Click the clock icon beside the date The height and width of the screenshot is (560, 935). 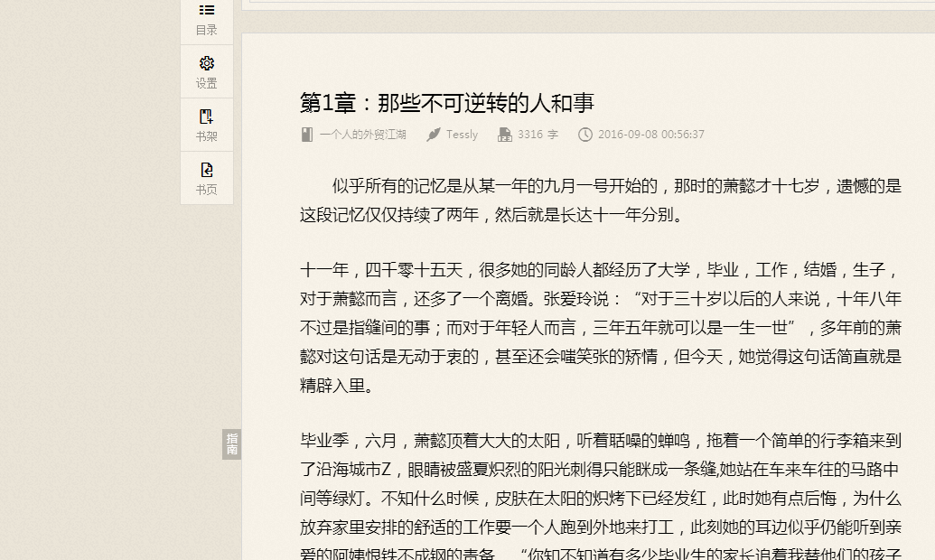pyautogui.click(x=585, y=135)
